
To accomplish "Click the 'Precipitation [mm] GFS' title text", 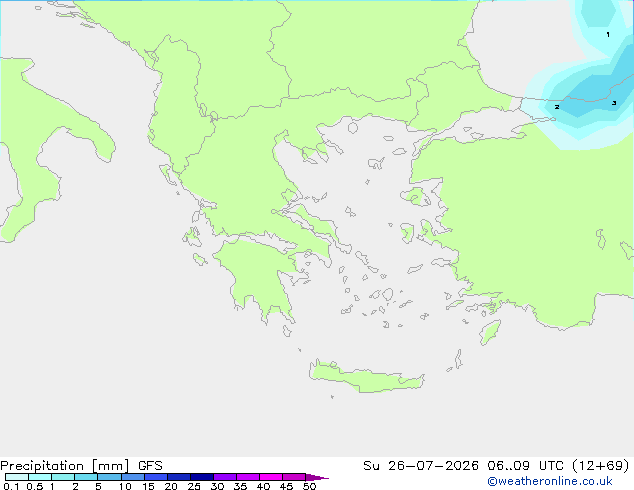I will click(81, 466).
